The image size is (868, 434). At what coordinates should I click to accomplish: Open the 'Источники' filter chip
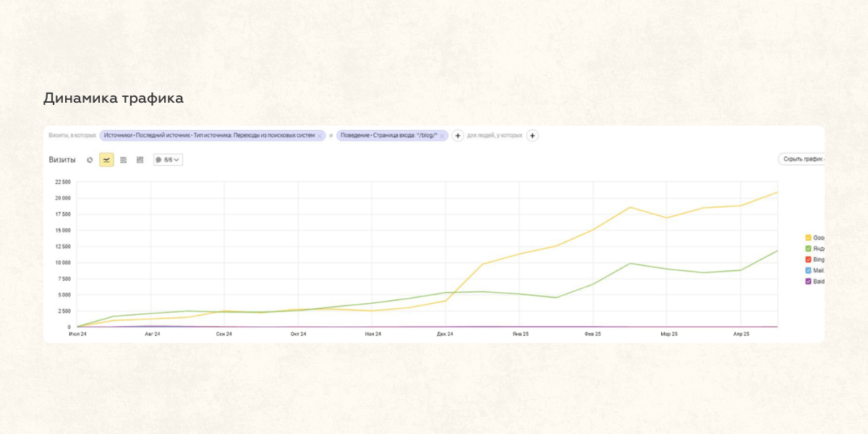(x=208, y=136)
